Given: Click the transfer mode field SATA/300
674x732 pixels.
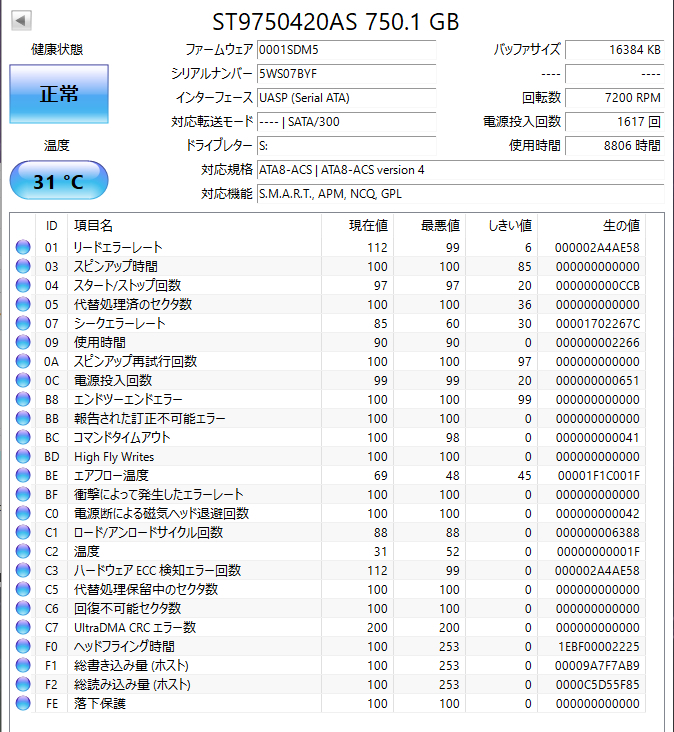Looking at the screenshot, I should 346,122.
